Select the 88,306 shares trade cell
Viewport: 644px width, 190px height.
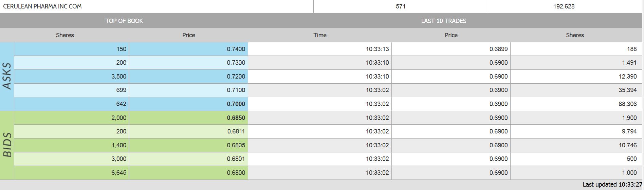(x=627, y=104)
